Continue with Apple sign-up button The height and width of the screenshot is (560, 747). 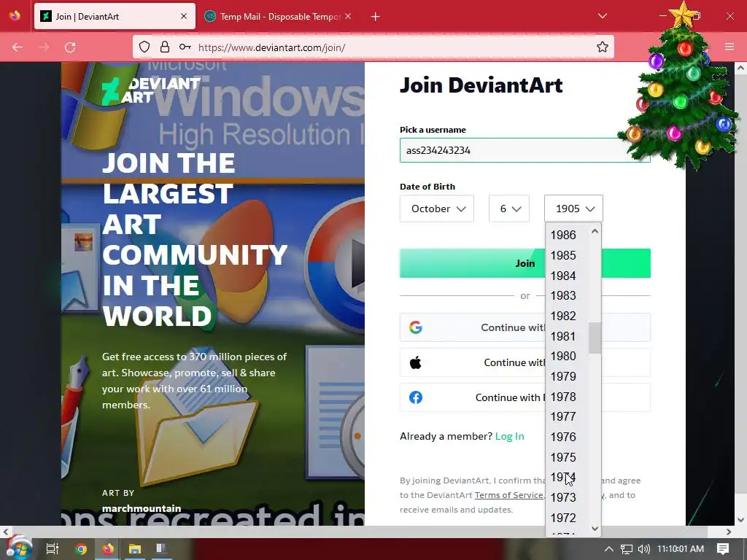pyautogui.click(x=525, y=362)
